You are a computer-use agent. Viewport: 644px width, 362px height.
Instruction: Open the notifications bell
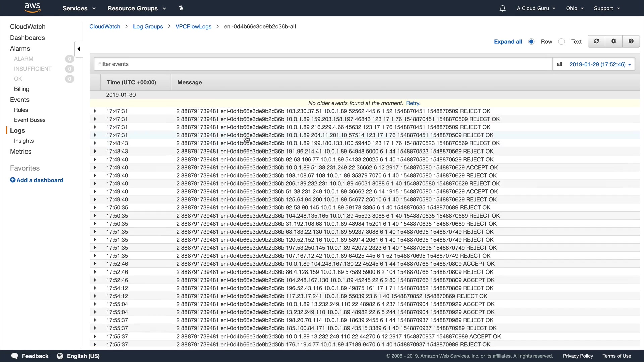point(502,8)
